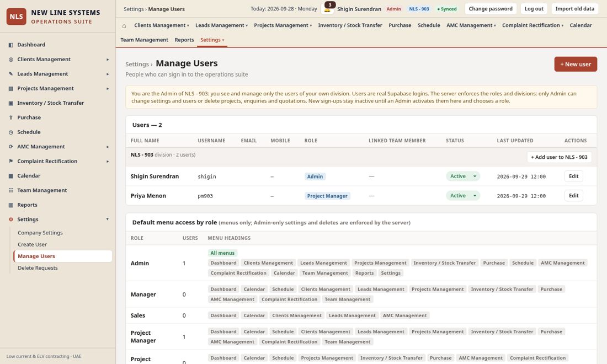Click the Schedule clock icon in sidebar

[11, 132]
